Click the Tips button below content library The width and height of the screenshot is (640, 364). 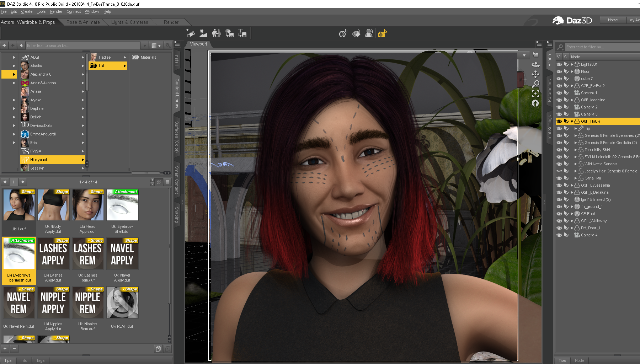[x=8, y=360]
